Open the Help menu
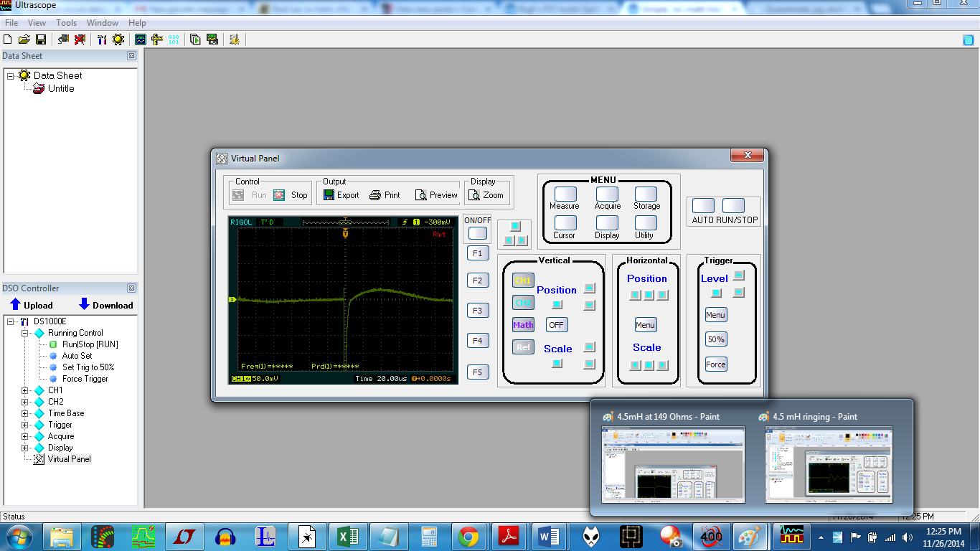This screenshot has height=551, width=980. (137, 23)
